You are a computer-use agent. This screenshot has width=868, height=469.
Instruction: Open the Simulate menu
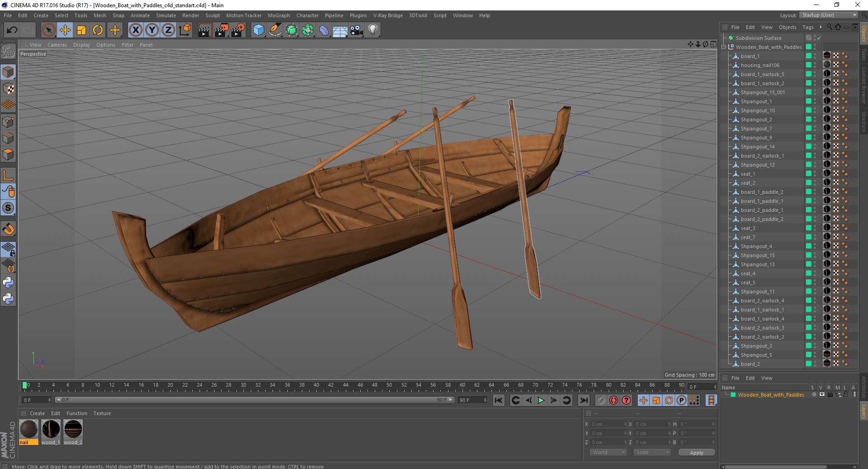166,15
